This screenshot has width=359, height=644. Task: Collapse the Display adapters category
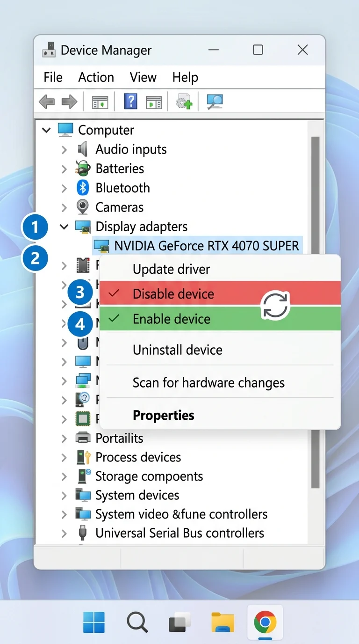[x=64, y=227]
